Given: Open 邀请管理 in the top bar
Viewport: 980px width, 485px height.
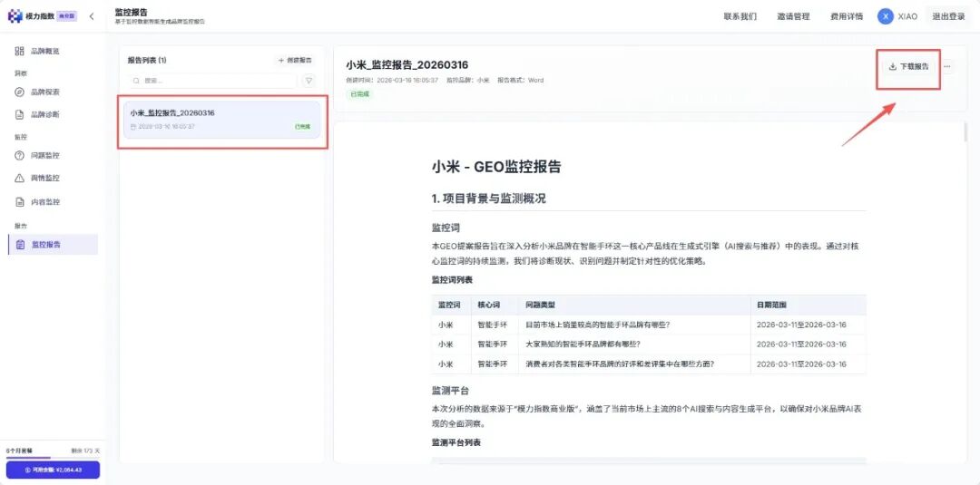Looking at the screenshot, I should pos(793,17).
